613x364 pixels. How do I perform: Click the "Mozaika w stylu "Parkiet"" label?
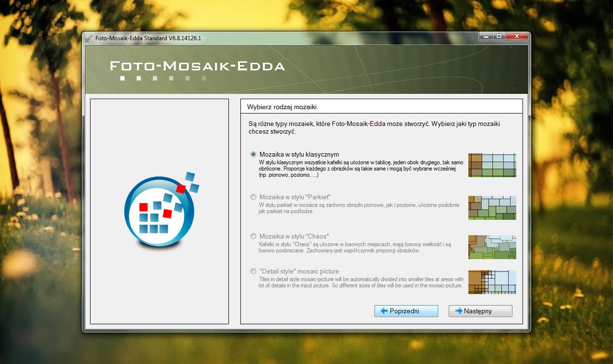coord(295,197)
